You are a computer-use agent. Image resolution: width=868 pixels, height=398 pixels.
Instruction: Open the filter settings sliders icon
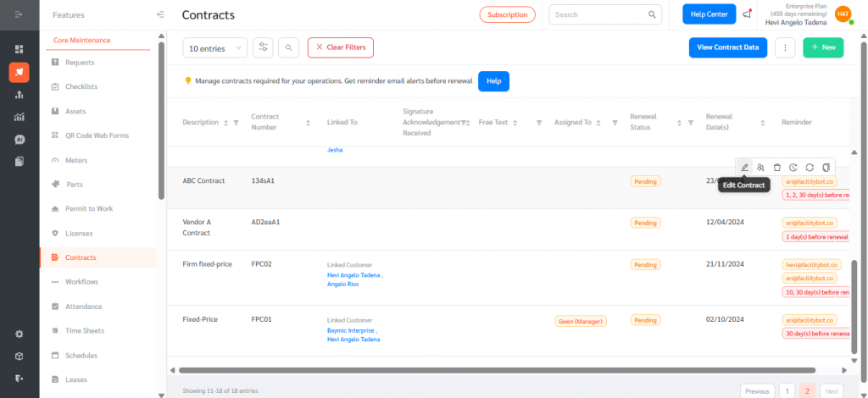coord(263,48)
